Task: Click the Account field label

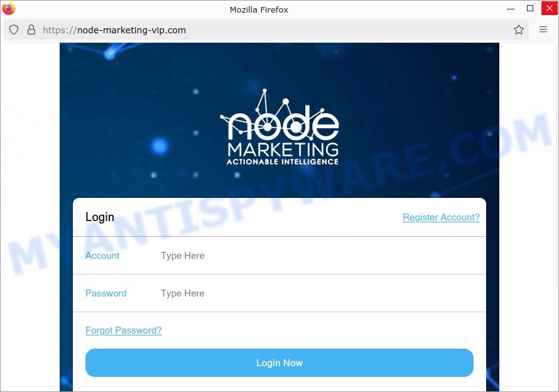Action: [x=102, y=256]
